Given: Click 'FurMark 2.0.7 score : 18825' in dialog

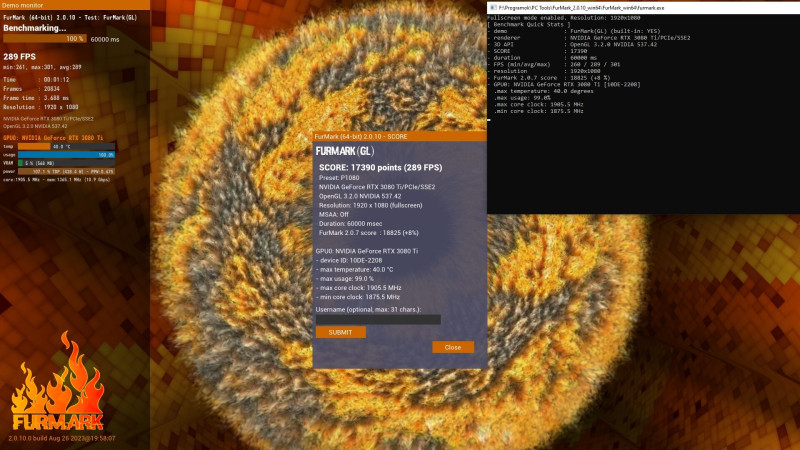Looking at the screenshot, I should (368, 233).
